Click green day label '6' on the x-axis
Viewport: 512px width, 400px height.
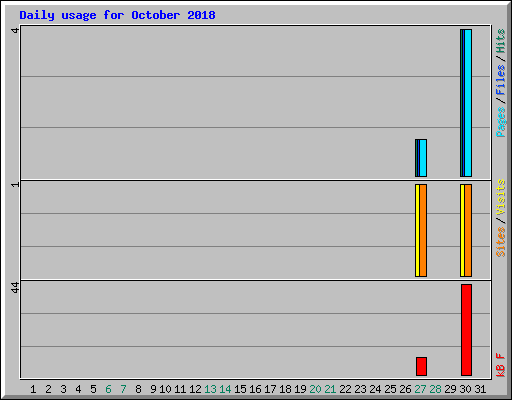tap(108, 389)
